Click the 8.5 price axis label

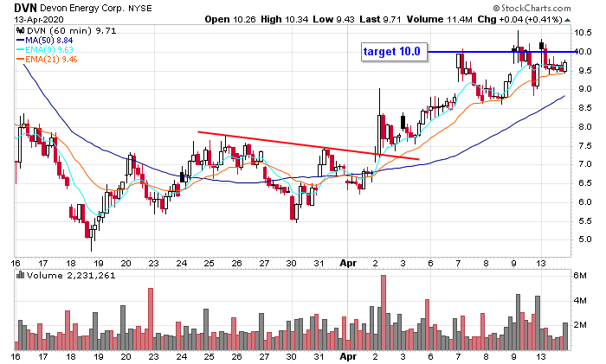pyautogui.click(x=583, y=108)
